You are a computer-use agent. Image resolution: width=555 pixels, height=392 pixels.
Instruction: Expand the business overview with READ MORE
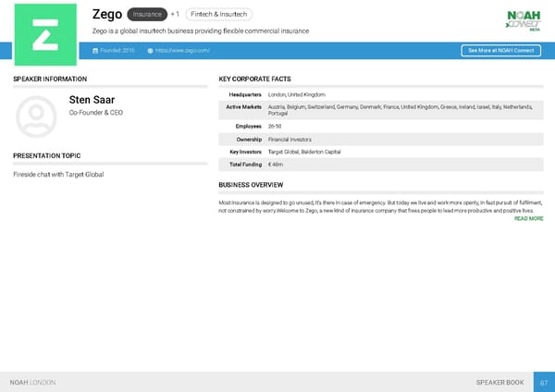pyautogui.click(x=528, y=219)
